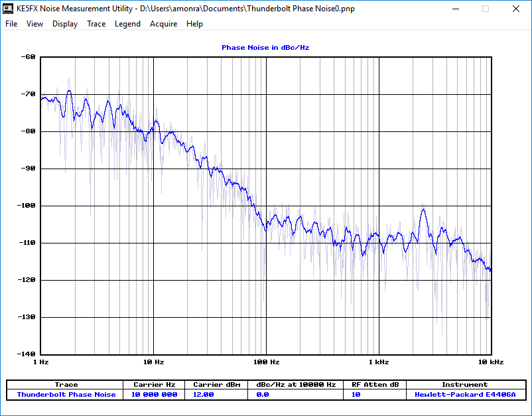Click the -90 y-axis label
532x416 pixels.
(28, 169)
